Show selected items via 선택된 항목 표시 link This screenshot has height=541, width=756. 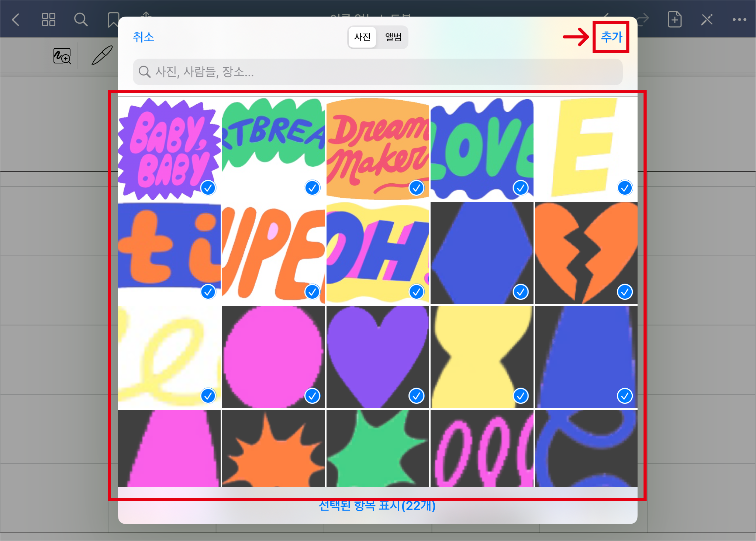(x=377, y=506)
